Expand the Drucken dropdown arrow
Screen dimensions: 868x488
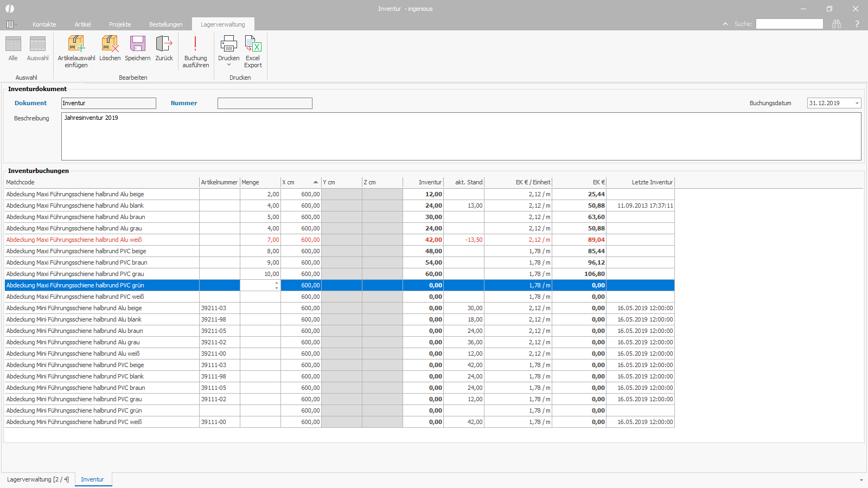tap(229, 65)
